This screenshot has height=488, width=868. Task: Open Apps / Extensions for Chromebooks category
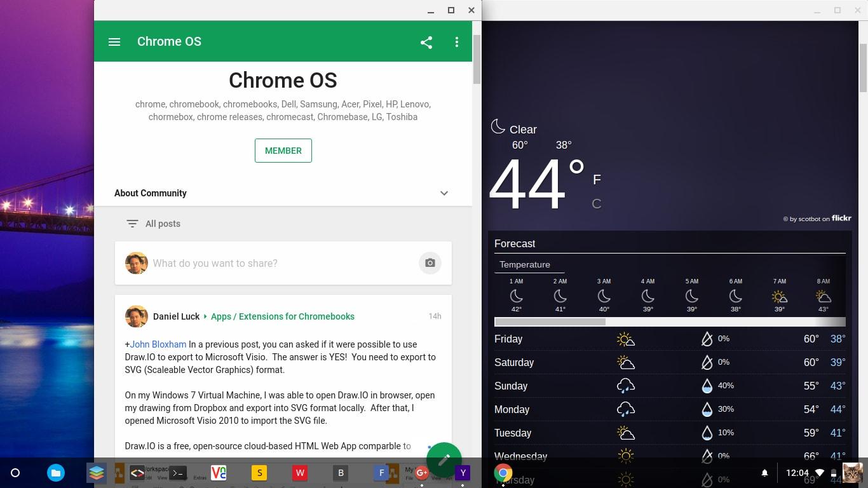[x=282, y=316]
